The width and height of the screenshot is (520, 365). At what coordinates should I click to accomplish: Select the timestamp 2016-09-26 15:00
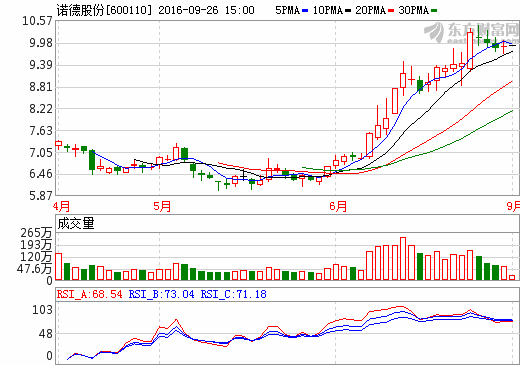(x=206, y=10)
